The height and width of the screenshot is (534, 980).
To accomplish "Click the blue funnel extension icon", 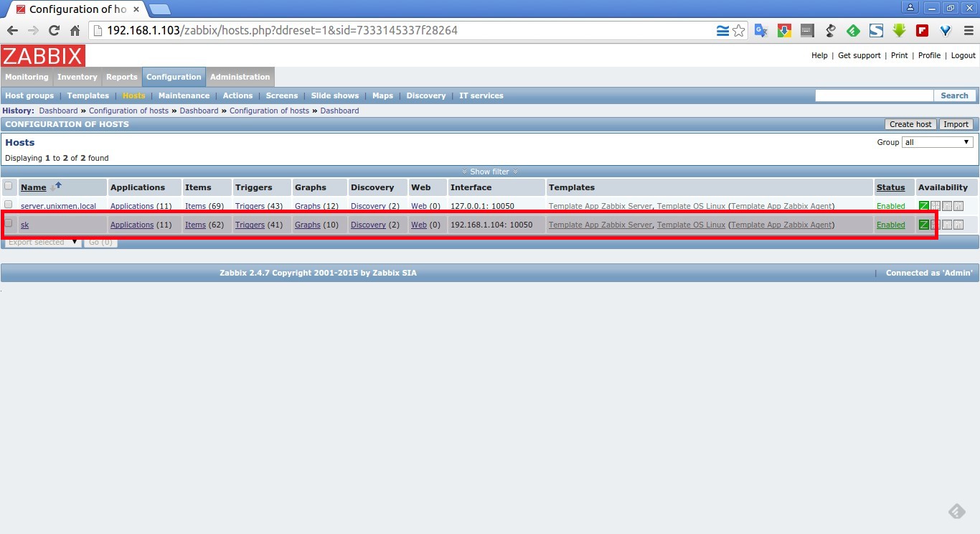I will [x=945, y=31].
